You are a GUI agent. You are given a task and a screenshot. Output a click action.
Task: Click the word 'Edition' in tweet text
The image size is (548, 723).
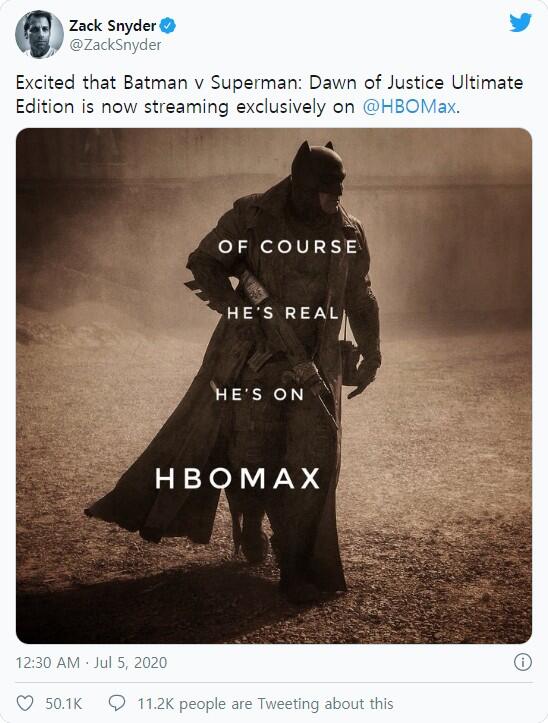coord(45,107)
